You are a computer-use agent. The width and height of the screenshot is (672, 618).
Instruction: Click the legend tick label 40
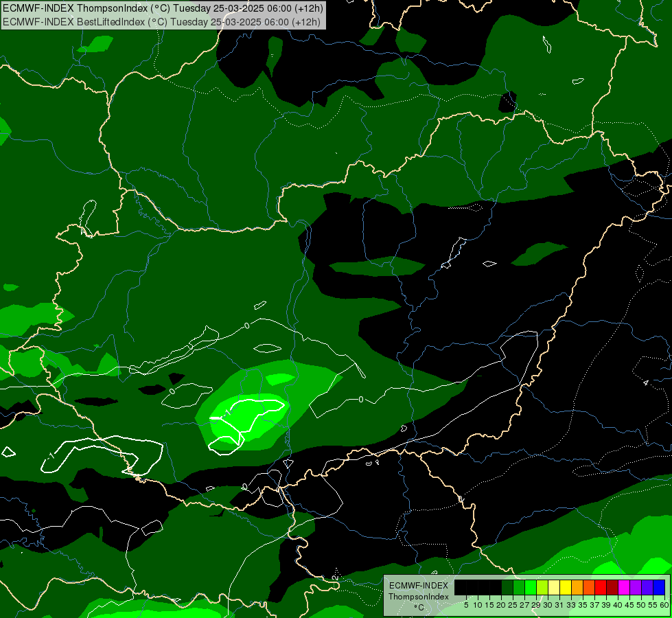[618, 605]
